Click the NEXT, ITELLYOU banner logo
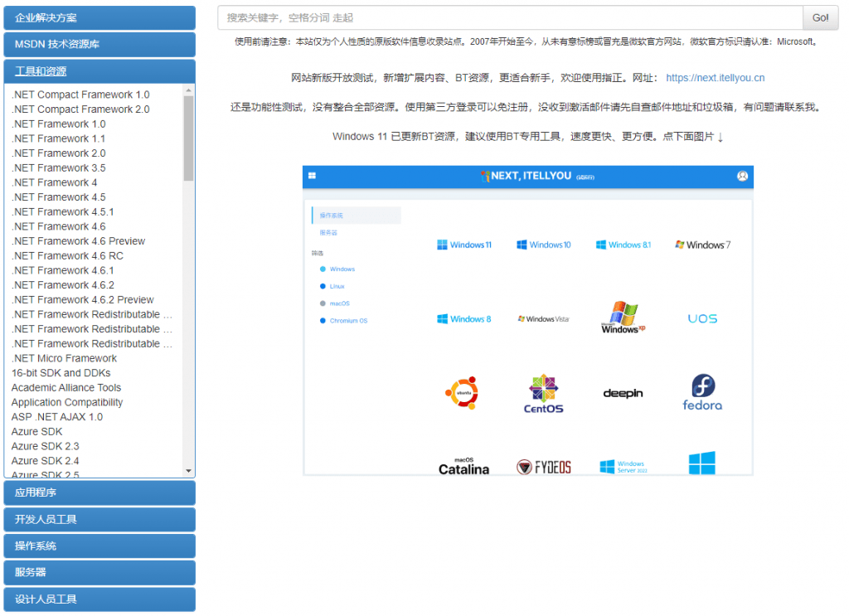Screen dimensions: 849x616 [537, 176]
